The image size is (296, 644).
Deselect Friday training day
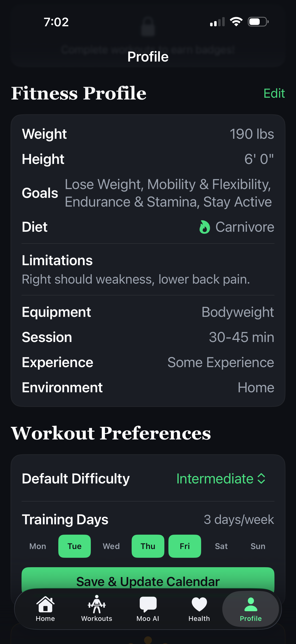click(x=184, y=546)
